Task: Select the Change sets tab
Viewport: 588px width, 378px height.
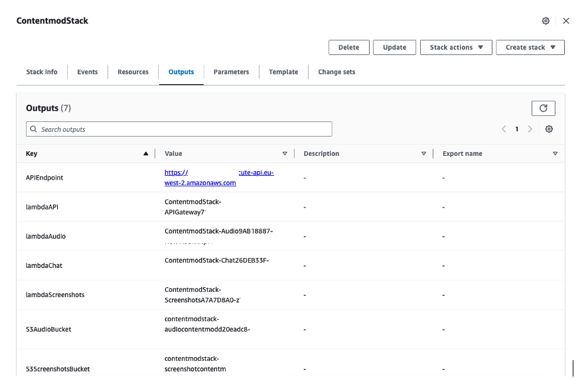Action: point(336,72)
